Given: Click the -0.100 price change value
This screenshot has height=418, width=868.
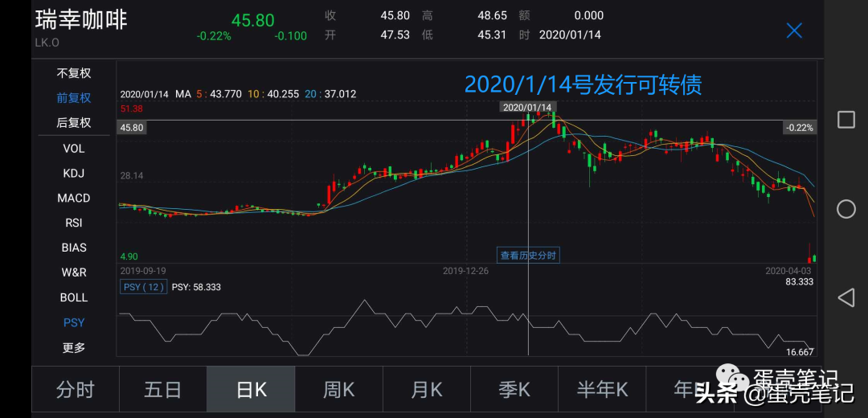Looking at the screenshot, I should tap(291, 36).
